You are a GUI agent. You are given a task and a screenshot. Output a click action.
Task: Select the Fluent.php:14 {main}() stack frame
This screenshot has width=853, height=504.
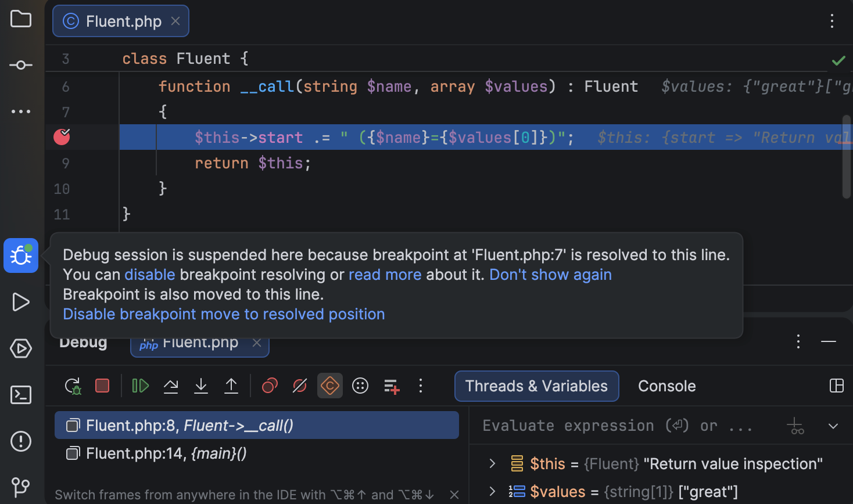tap(166, 453)
